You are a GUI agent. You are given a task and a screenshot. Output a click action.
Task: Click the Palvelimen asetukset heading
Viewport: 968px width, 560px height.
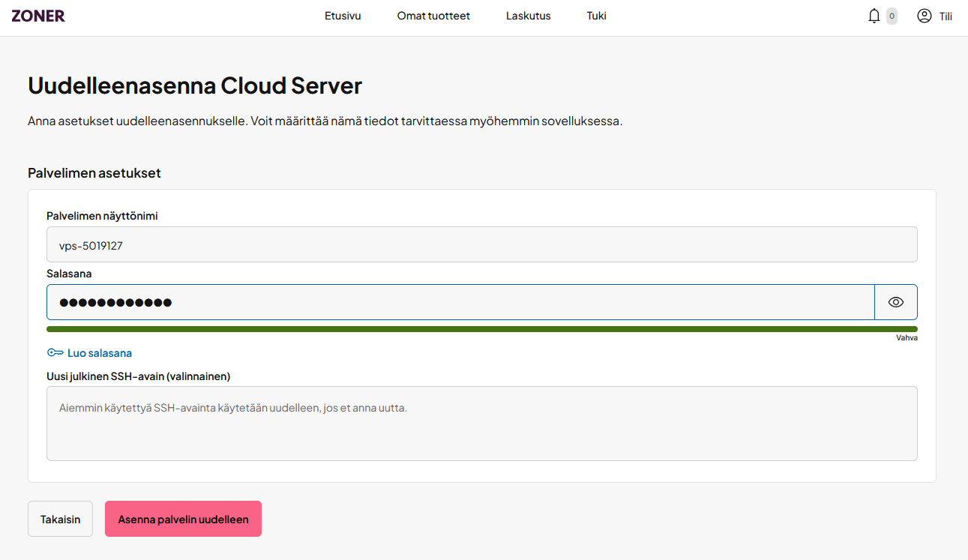click(x=94, y=173)
